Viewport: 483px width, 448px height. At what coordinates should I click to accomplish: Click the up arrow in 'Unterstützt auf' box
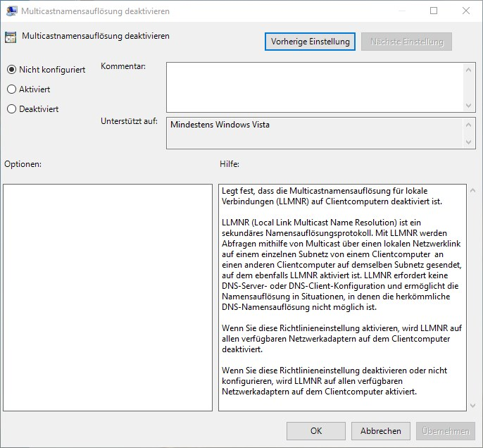click(x=470, y=124)
